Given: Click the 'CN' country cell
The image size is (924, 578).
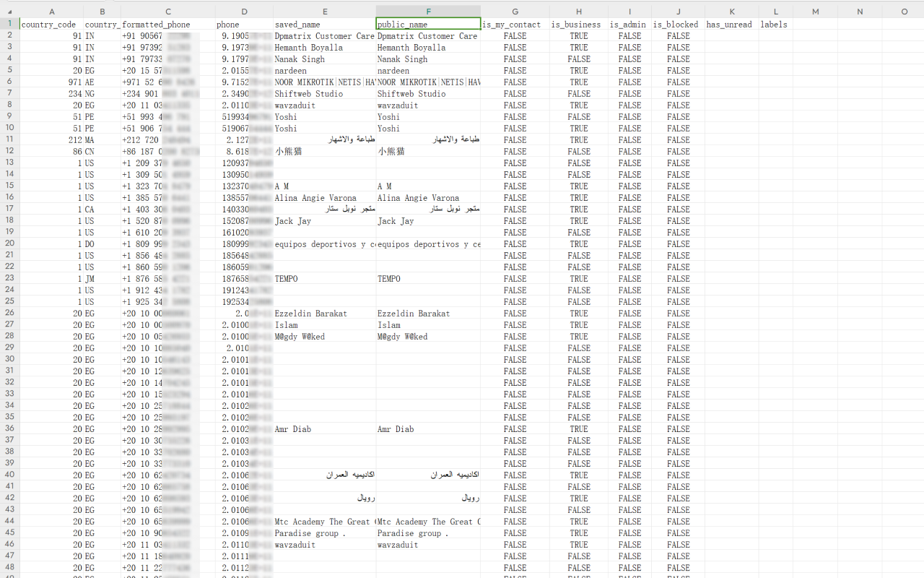Looking at the screenshot, I should (102, 152).
